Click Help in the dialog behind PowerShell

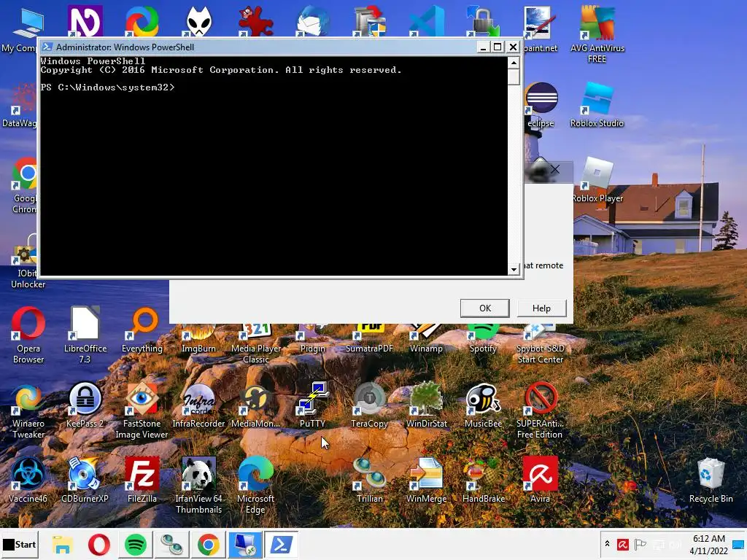[x=541, y=308]
